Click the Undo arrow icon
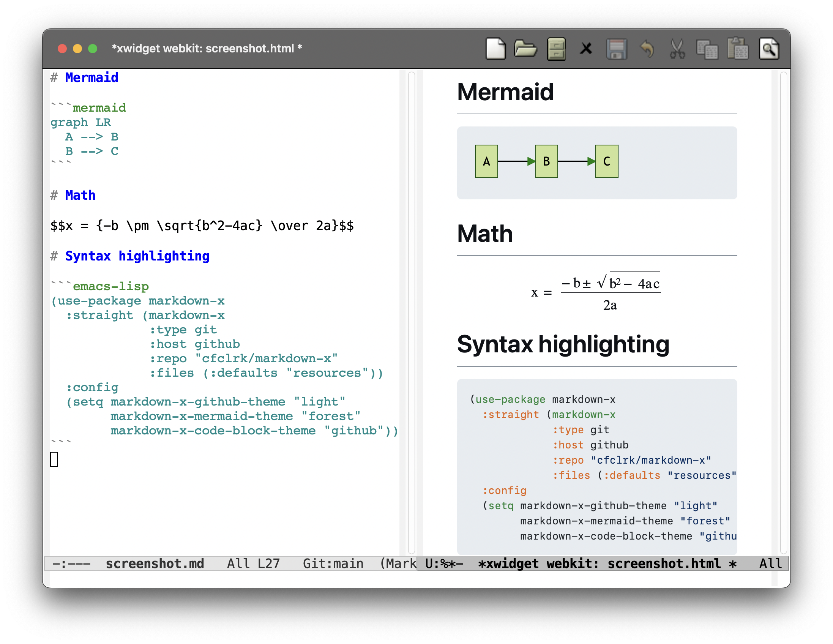The image size is (833, 644). tap(647, 49)
